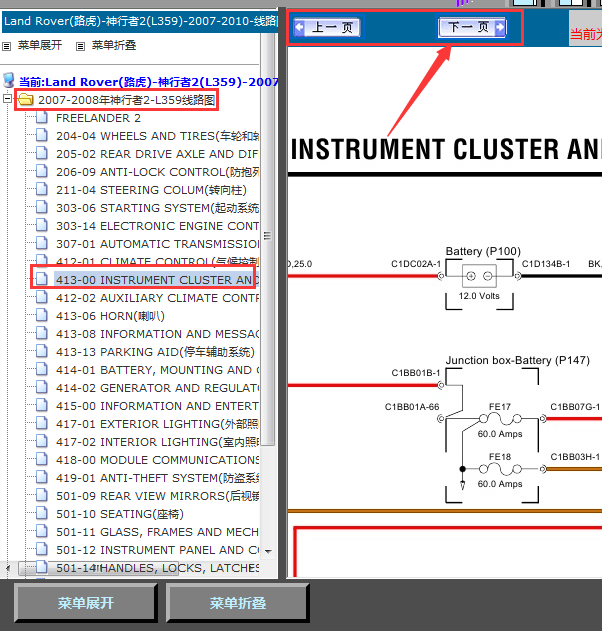
Task: Open 303-14 ELECTRONIC ENGINE CONT entry
Action: (x=157, y=226)
